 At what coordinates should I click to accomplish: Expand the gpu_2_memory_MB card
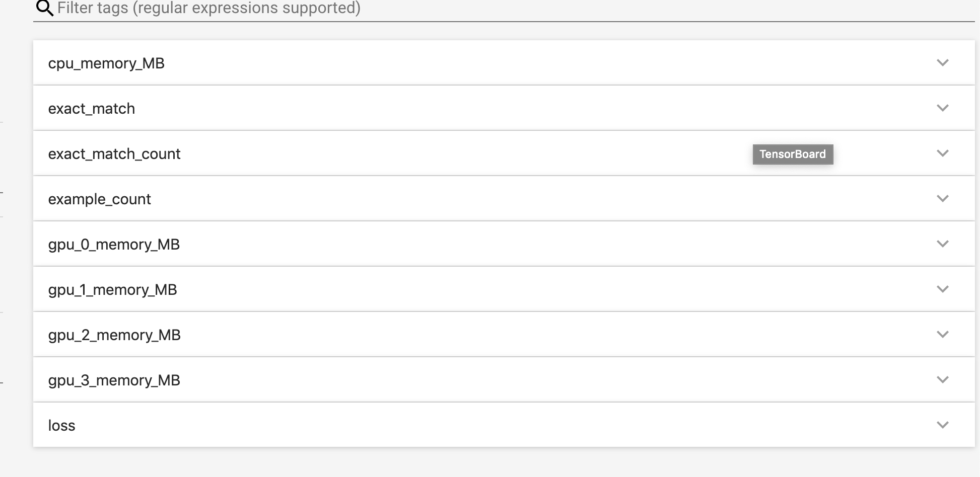tap(943, 334)
